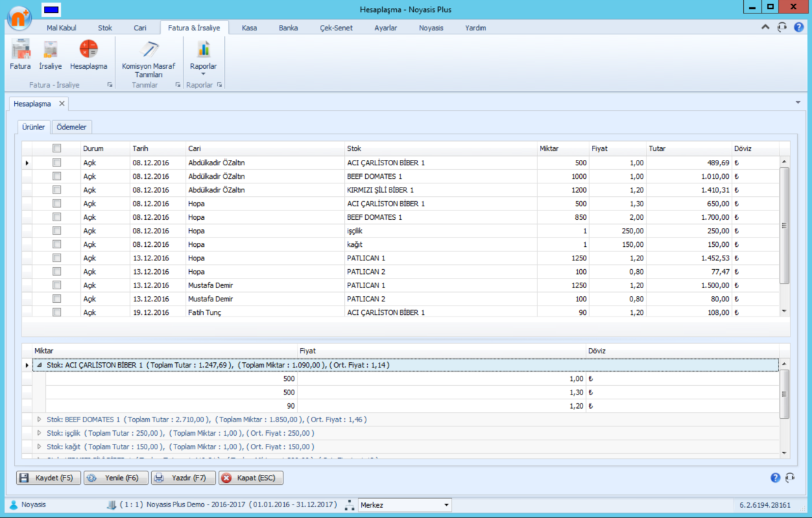Open the Noyasis application orb menu
The image size is (812, 518).
point(20,18)
